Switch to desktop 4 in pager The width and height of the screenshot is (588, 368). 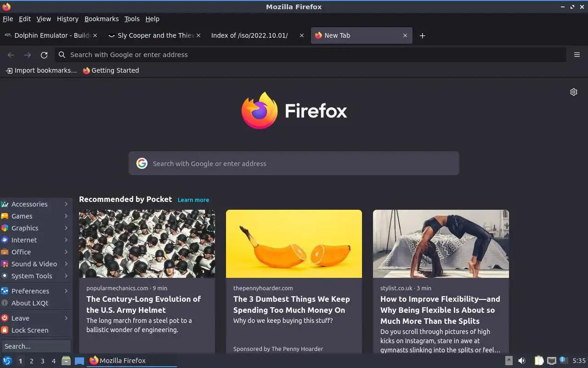click(53, 361)
